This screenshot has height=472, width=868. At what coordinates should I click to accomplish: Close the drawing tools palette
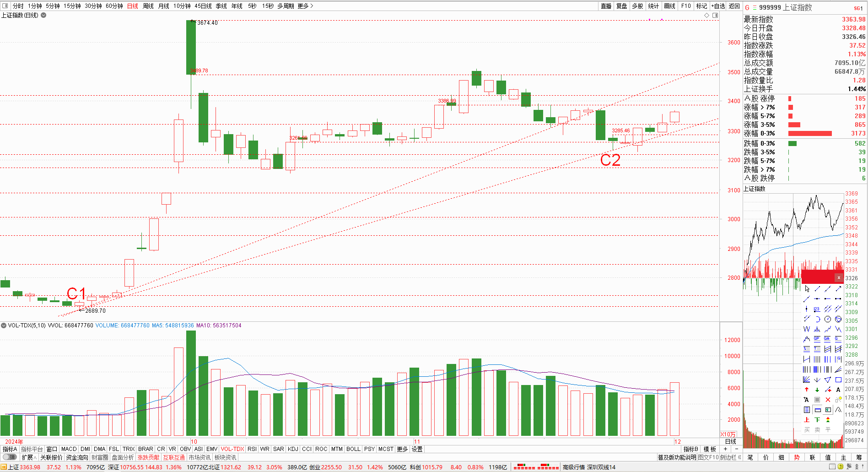pos(839,278)
